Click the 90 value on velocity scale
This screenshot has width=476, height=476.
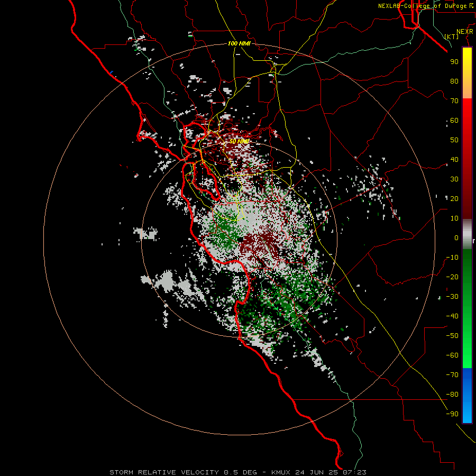454,62
